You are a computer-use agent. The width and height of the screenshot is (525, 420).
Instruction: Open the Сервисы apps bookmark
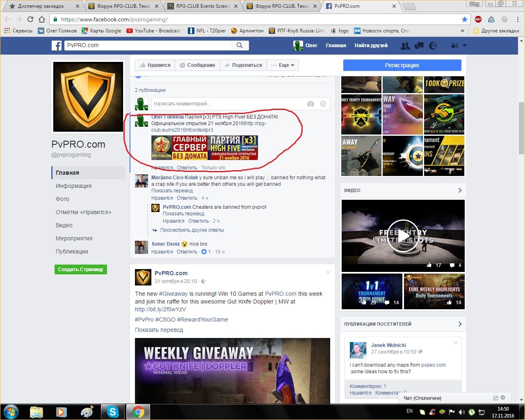click(x=18, y=31)
